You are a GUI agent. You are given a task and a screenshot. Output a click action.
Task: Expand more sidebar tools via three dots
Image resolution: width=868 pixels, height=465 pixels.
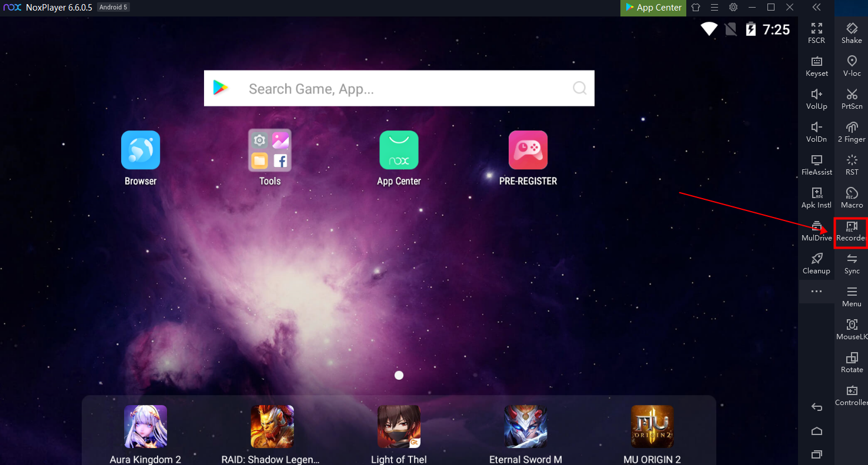point(816,292)
